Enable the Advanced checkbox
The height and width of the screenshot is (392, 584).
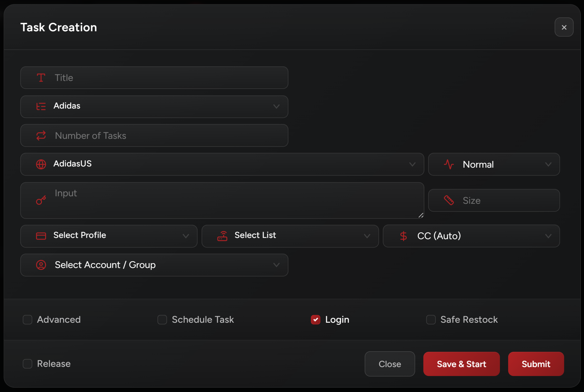(28, 320)
